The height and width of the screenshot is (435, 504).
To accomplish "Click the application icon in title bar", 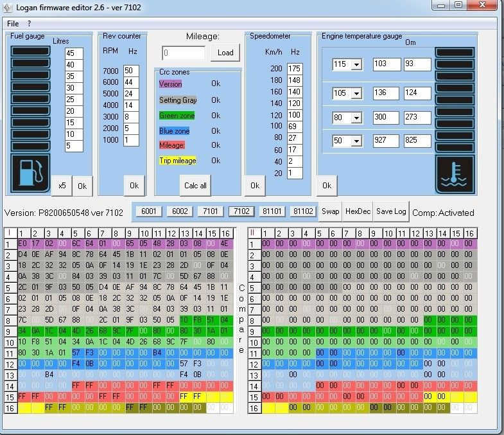I will coord(8,6).
